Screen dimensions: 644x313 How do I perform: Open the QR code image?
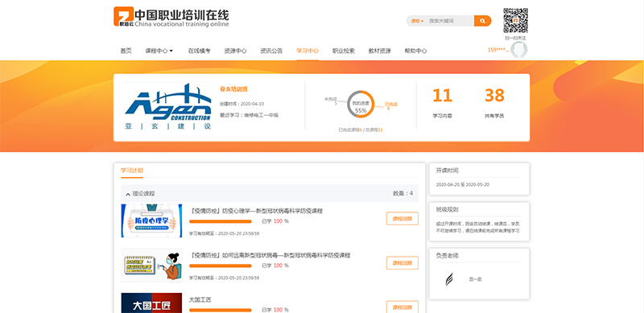click(515, 21)
